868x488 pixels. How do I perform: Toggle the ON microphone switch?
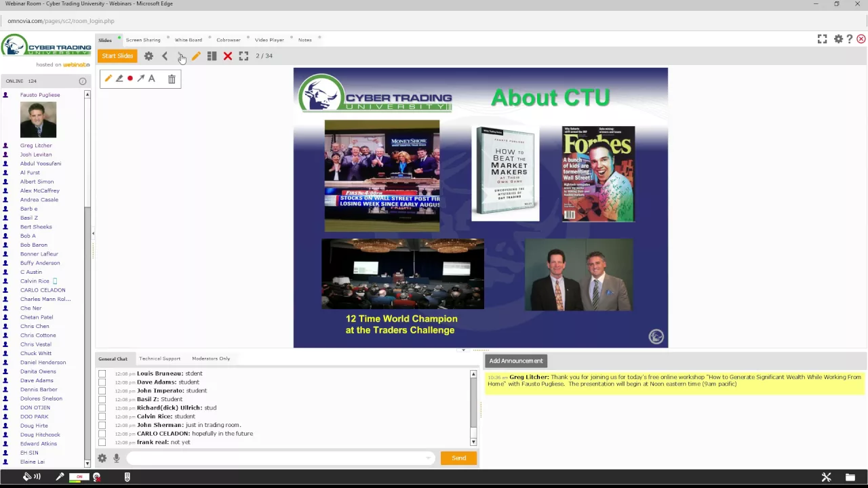[x=79, y=477]
